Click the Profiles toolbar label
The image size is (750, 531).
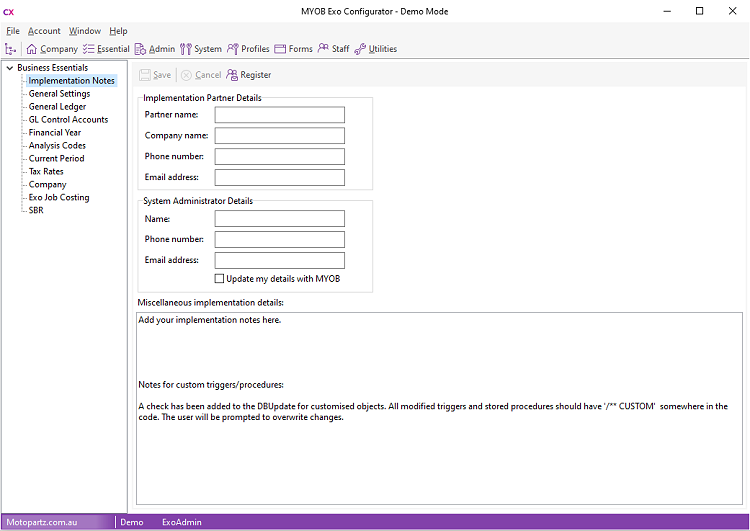[x=255, y=49]
